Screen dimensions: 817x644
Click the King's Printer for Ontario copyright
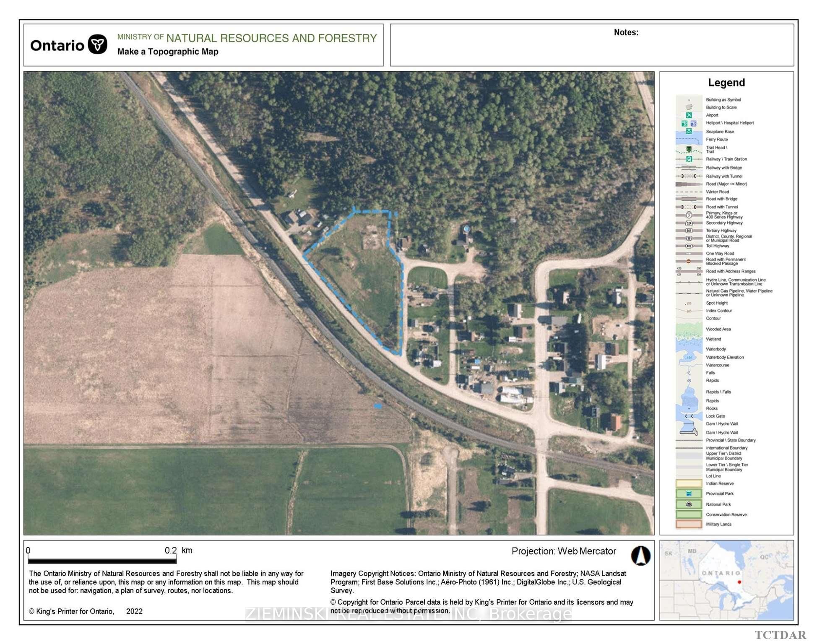[86, 611]
